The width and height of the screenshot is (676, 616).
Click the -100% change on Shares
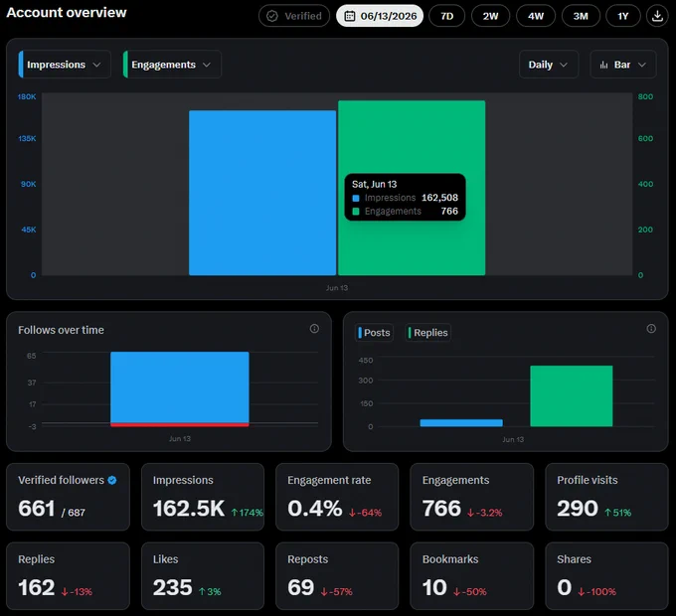tap(596, 592)
